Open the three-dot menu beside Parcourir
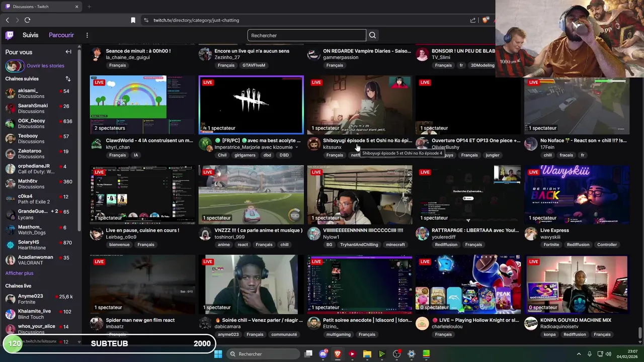Image resolution: width=644 pixels, height=362 pixels. (87, 35)
